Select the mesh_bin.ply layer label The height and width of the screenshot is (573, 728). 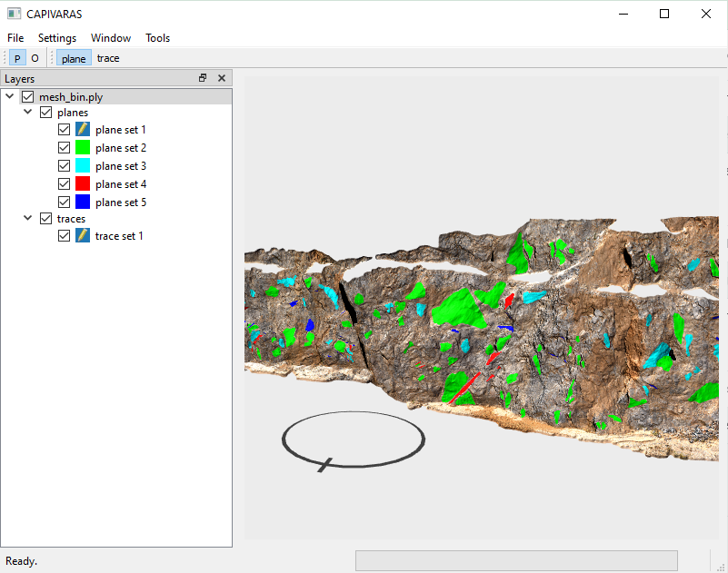click(x=71, y=97)
